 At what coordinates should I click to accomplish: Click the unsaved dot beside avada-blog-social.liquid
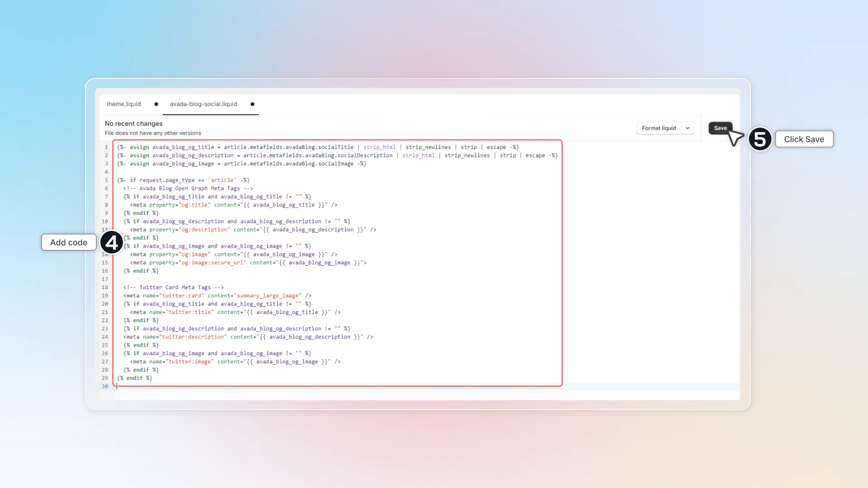252,104
